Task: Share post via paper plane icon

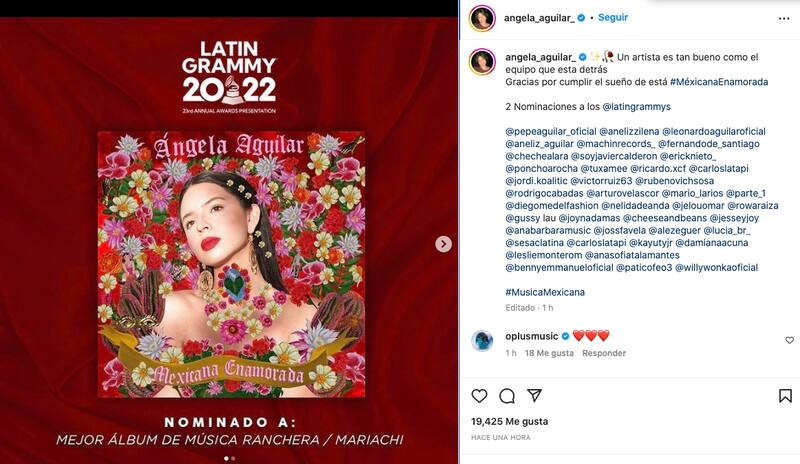Action: coord(534,395)
